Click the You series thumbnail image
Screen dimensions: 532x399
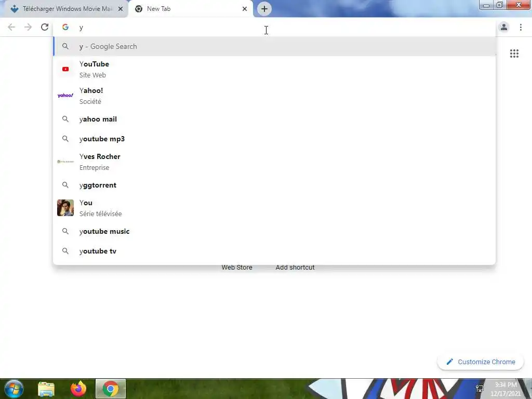(x=65, y=208)
